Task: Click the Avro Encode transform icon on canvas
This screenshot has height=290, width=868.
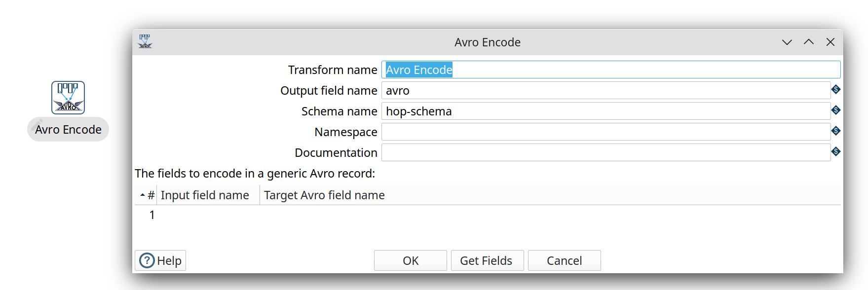Action: (x=68, y=98)
